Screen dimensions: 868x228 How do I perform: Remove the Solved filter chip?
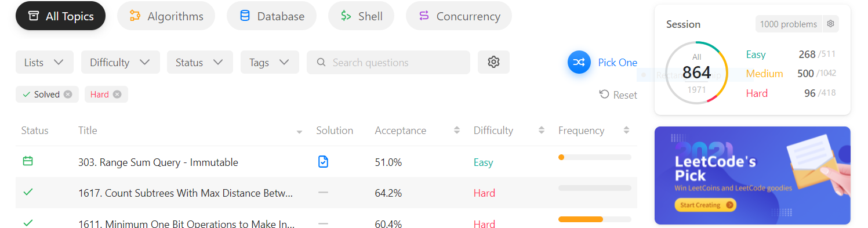point(68,95)
